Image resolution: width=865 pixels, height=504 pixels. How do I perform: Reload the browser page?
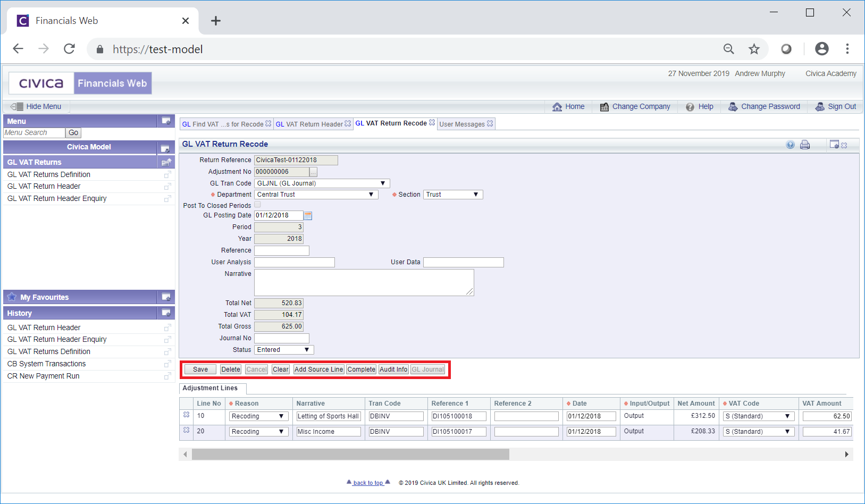point(70,49)
